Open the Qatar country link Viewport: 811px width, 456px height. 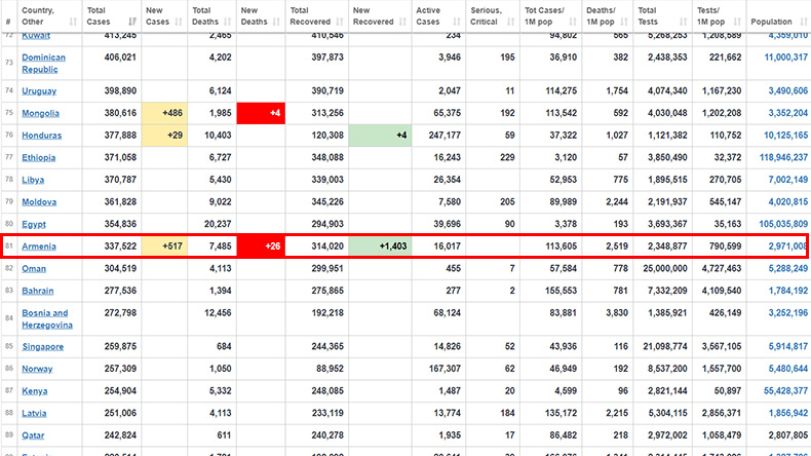coord(33,436)
